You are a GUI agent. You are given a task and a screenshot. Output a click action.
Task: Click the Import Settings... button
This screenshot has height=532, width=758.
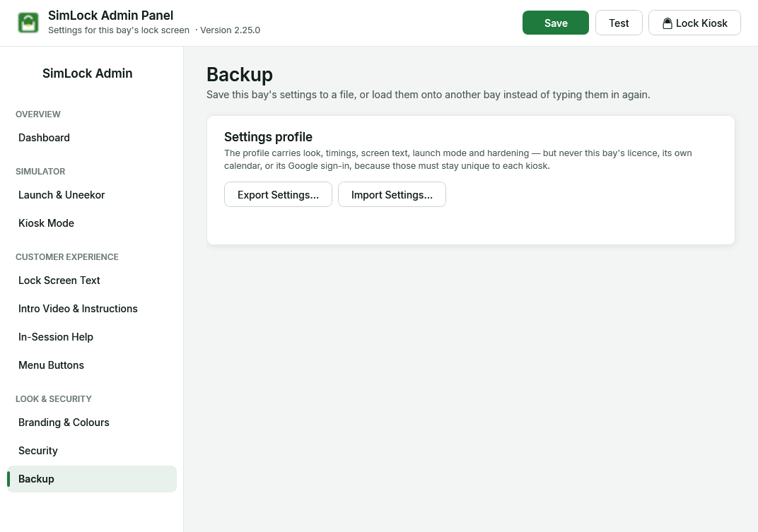click(x=392, y=194)
